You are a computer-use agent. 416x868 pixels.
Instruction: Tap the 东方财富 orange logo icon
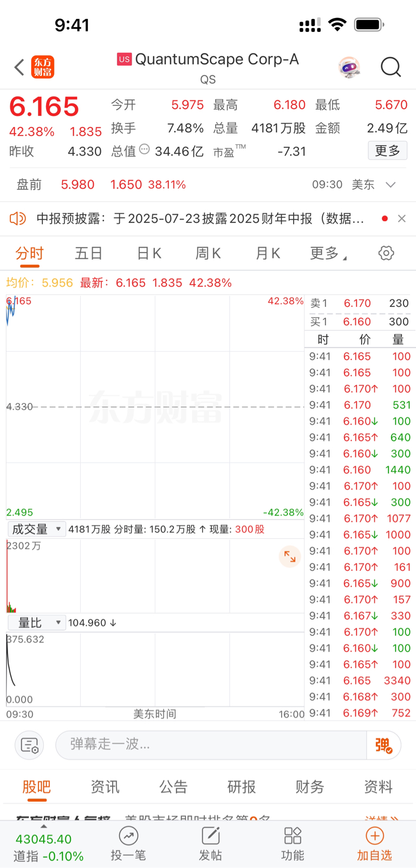43,67
